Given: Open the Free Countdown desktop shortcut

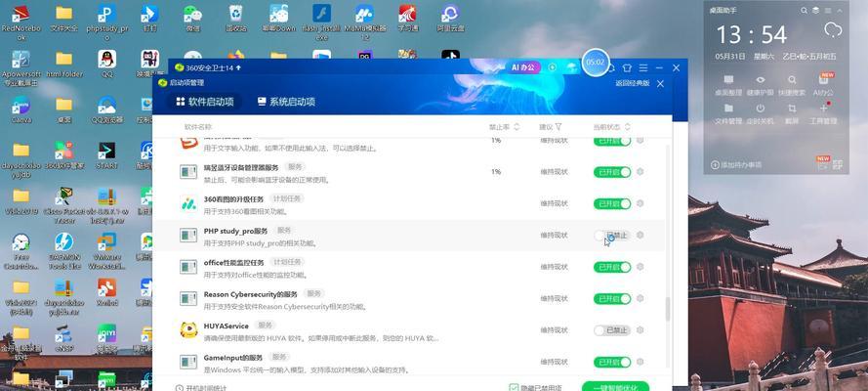Looking at the screenshot, I should tap(21, 250).
